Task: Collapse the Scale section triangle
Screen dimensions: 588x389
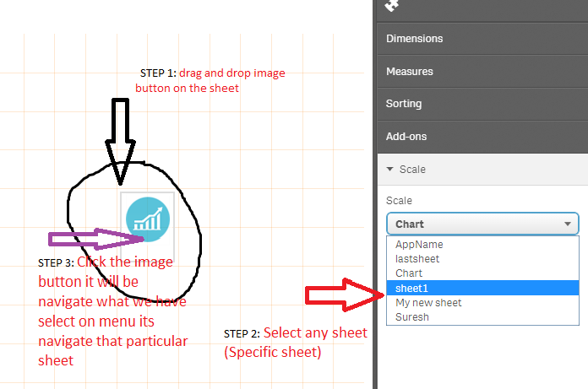Action: (x=390, y=170)
